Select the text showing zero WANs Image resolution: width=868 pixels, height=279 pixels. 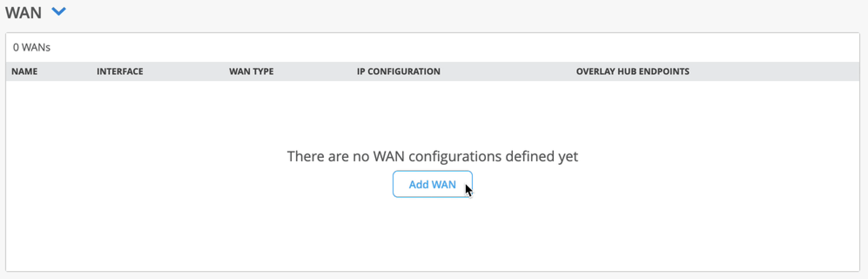tap(32, 48)
